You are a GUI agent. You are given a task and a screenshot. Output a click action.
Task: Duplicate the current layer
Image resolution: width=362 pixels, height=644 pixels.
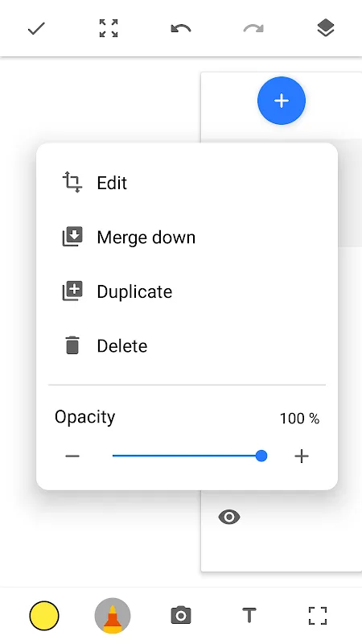tap(187, 291)
